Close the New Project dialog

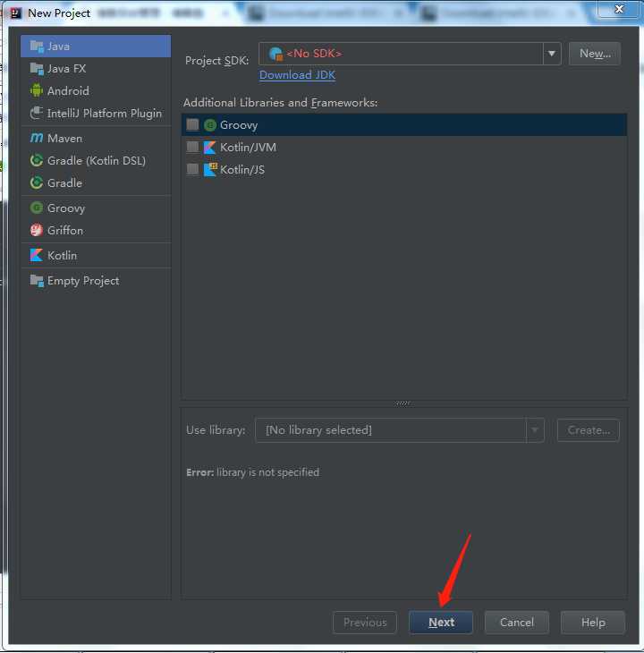coord(619,9)
